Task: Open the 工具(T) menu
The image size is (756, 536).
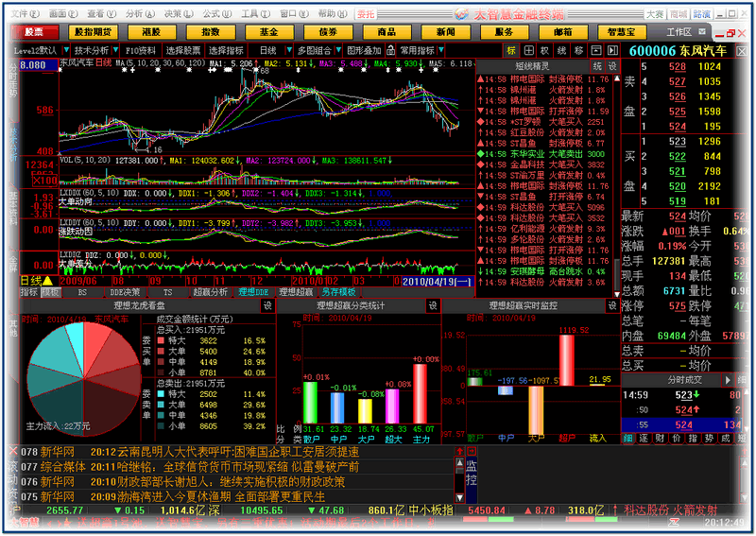Action: 255,14
